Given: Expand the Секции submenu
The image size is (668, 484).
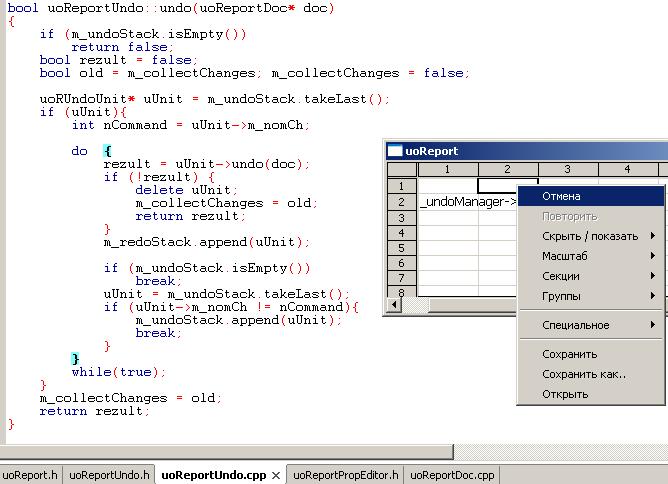Looking at the screenshot, I should [x=590, y=276].
